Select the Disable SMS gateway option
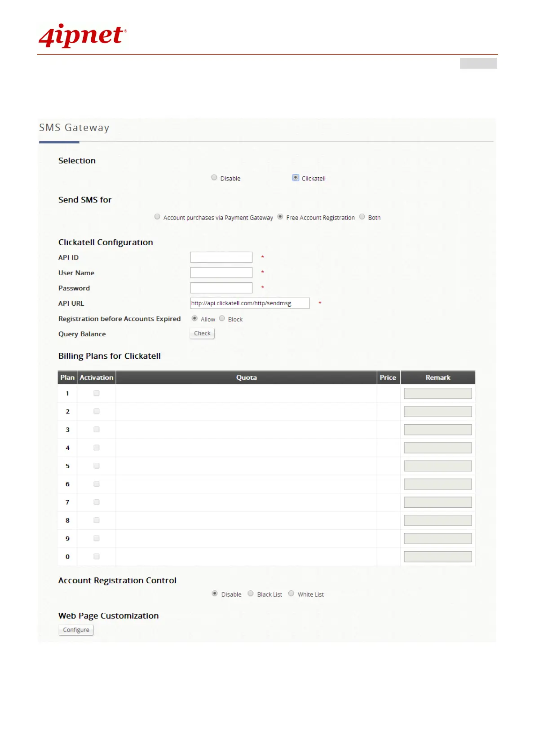 pos(214,178)
